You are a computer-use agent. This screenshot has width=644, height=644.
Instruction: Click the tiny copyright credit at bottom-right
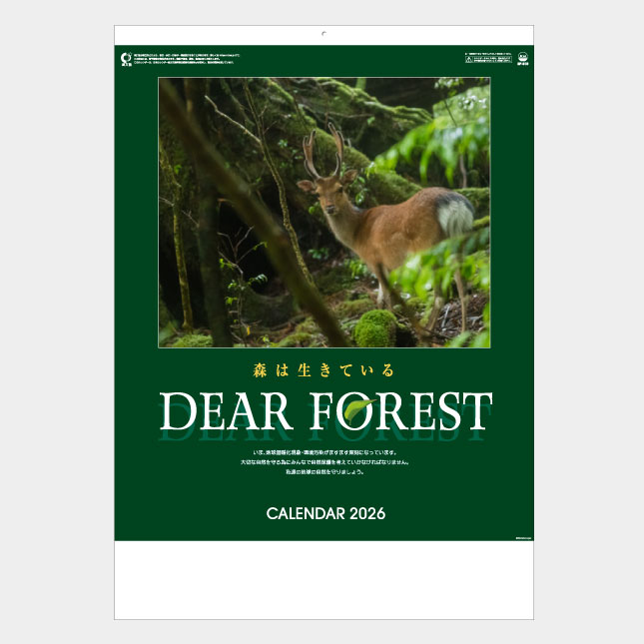pos(523,538)
